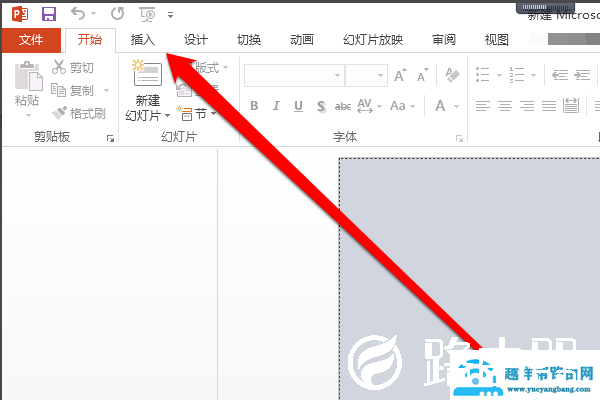Open the 节 (Section) dropdown

[x=197, y=114]
